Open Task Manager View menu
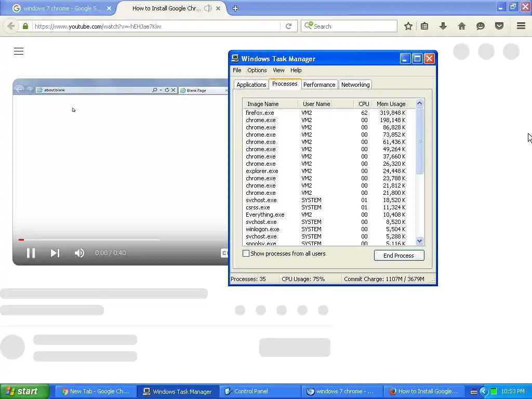The height and width of the screenshot is (399, 532). 278,70
